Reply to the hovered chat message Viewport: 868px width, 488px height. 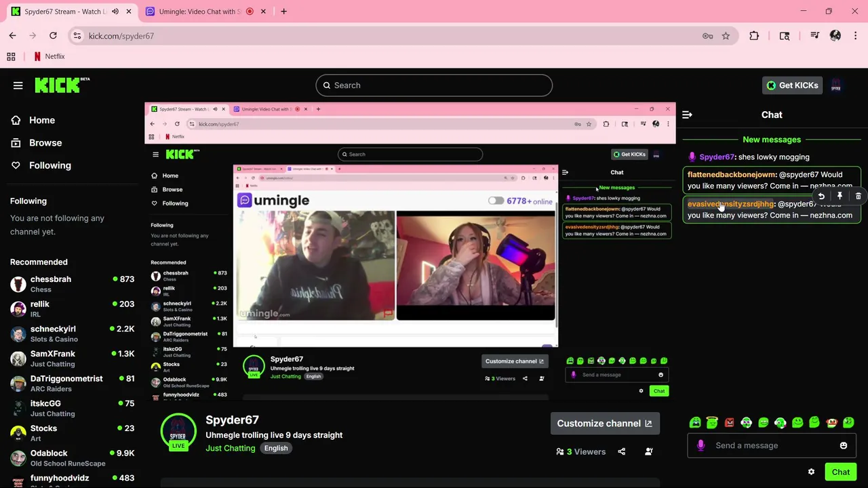821,197
